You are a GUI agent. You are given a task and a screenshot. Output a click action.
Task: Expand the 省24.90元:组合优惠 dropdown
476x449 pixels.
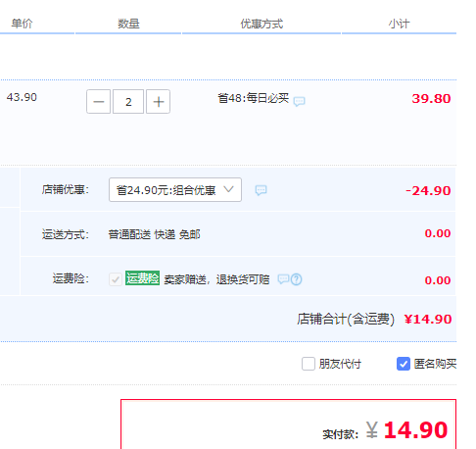pyautogui.click(x=175, y=190)
